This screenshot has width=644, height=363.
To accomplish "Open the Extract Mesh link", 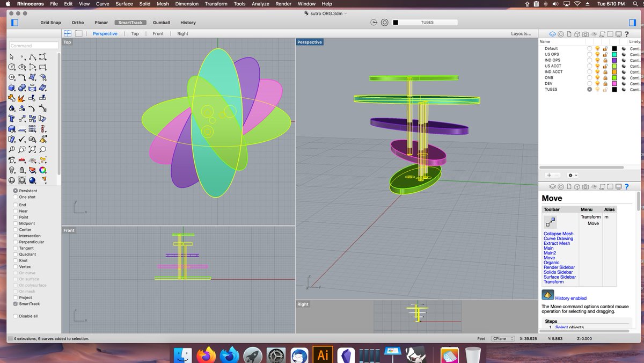I will point(557,243).
